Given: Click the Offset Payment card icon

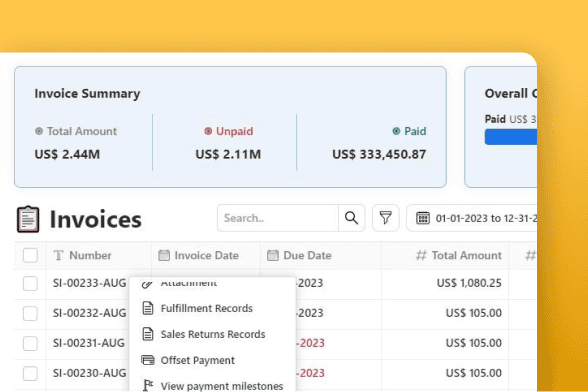Looking at the screenshot, I should point(148,360).
